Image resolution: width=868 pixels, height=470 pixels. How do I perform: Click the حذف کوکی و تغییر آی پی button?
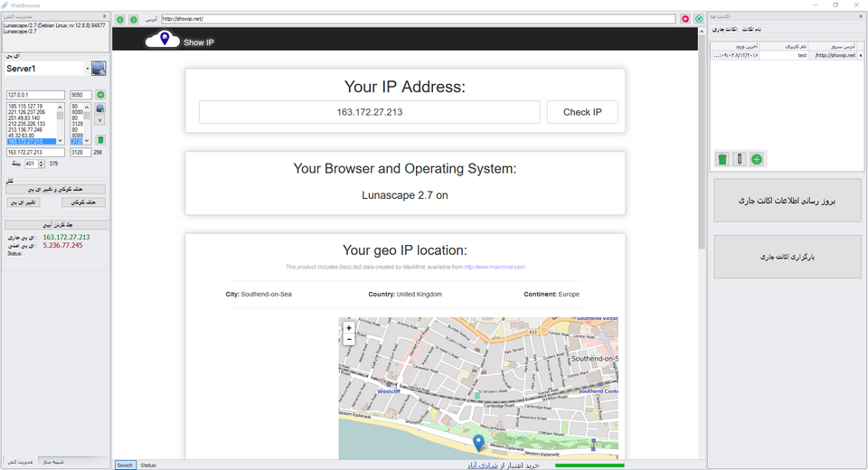55,189
